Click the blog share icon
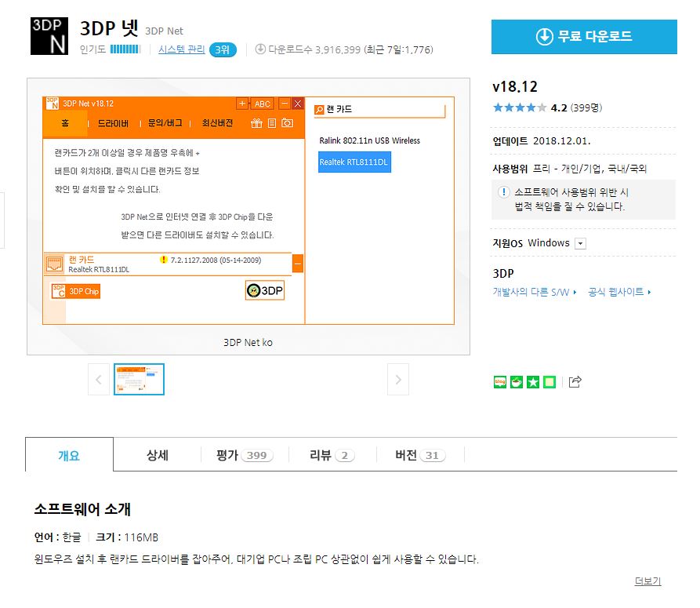The height and width of the screenshot is (608, 700). [500, 382]
